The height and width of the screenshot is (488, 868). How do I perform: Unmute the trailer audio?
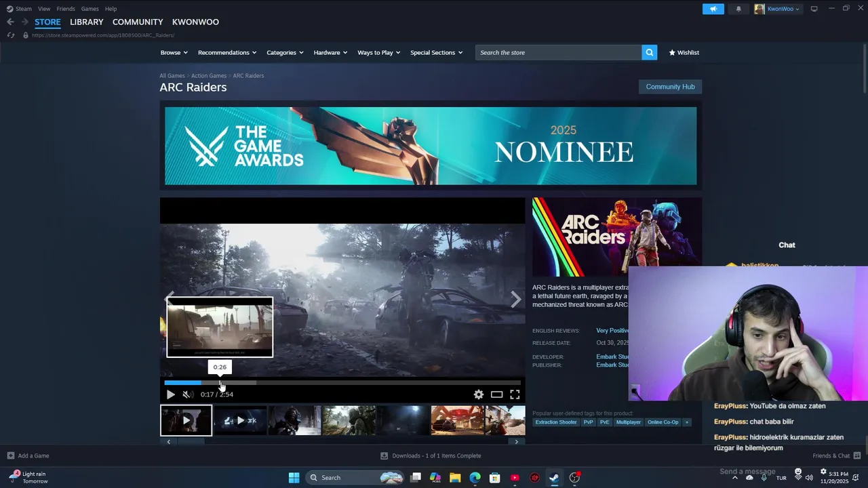186,394
